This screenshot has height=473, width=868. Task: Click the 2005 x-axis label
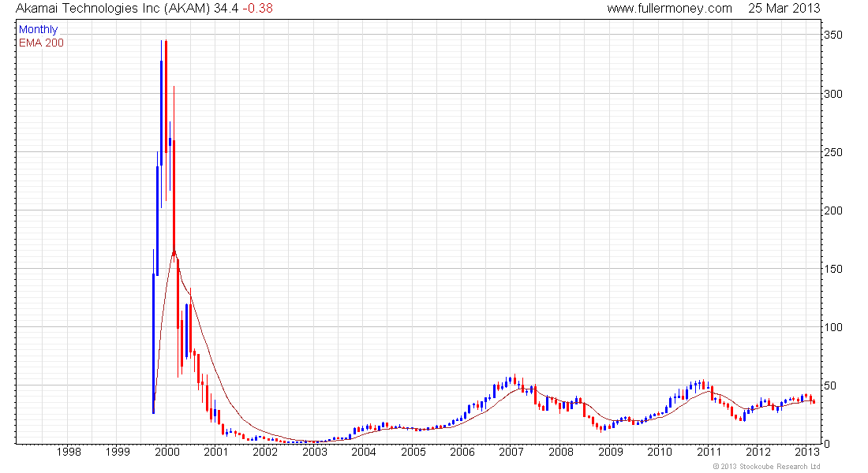(413, 452)
